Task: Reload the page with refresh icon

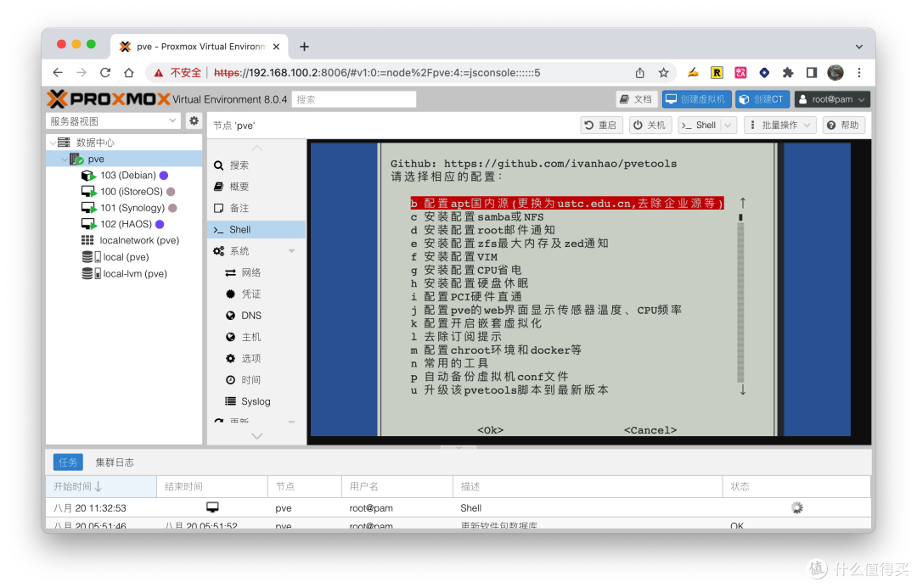Action: [x=105, y=72]
